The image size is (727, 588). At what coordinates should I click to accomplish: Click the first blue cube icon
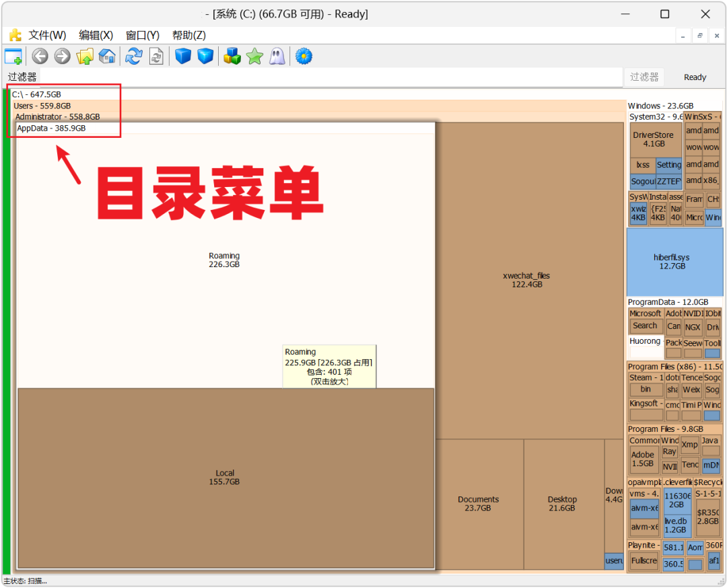click(x=183, y=57)
